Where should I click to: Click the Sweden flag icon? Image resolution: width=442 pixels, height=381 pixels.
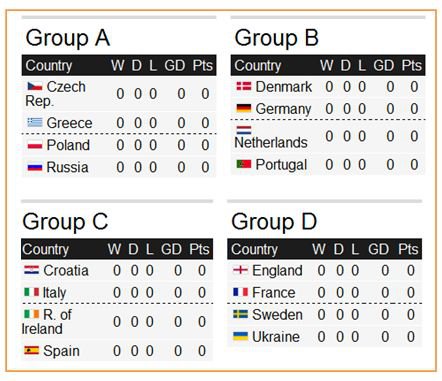240,314
